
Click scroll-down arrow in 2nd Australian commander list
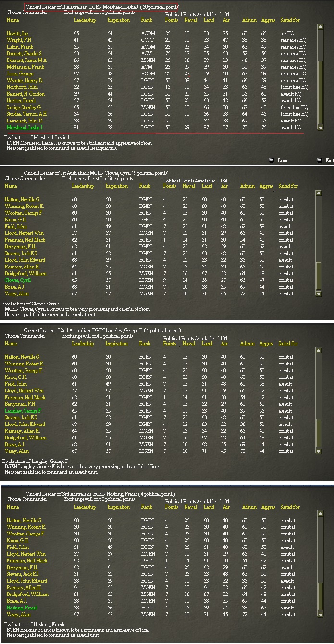[x=318, y=450]
